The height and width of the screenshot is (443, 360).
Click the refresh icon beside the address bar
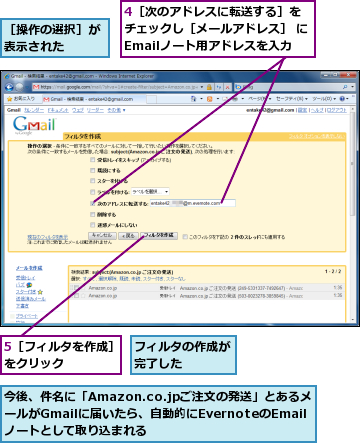coord(219,87)
